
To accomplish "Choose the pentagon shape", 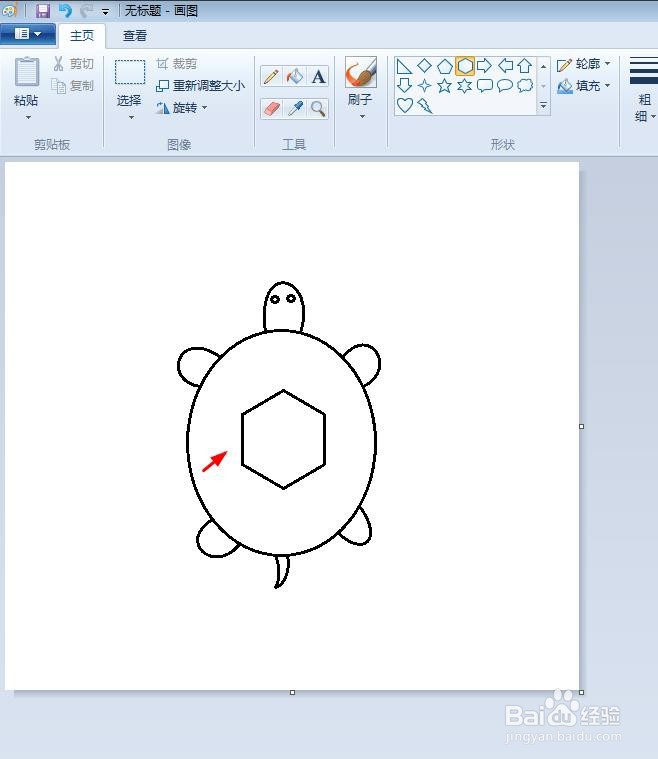I will [444, 66].
